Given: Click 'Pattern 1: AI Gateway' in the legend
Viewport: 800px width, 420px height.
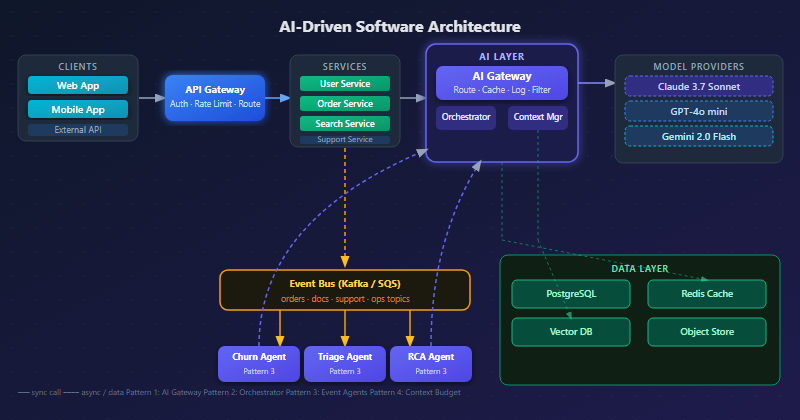Looking at the screenshot, I should [164, 392].
